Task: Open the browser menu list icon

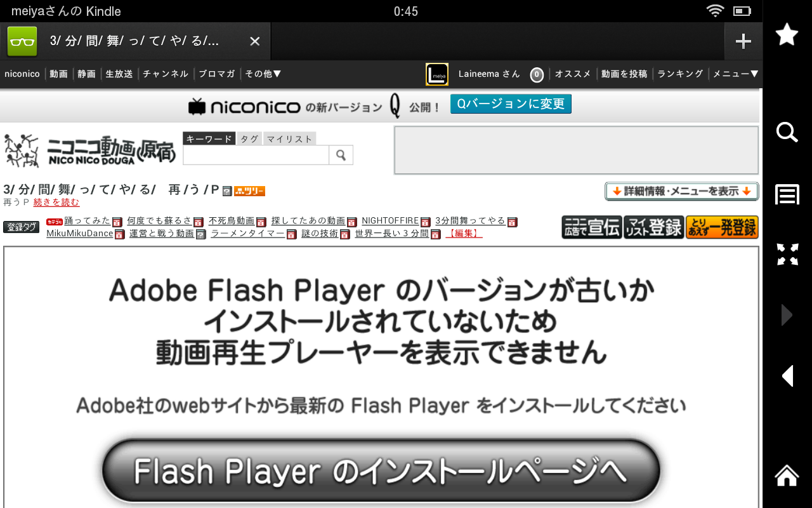Action: [x=787, y=194]
